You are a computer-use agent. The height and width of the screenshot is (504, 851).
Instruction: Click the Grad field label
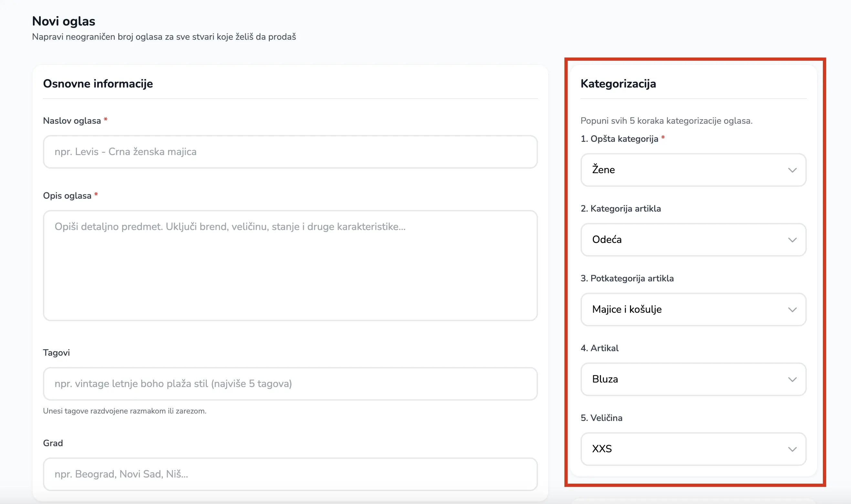53,443
